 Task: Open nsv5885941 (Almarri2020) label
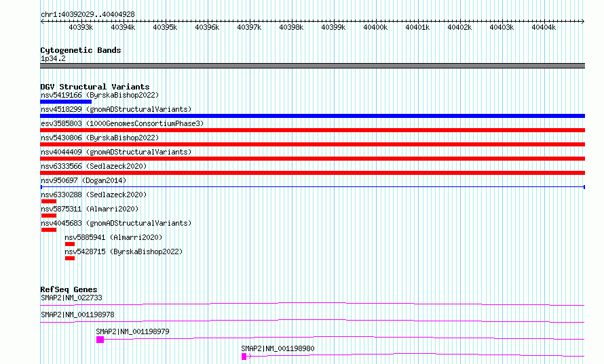coord(113,237)
